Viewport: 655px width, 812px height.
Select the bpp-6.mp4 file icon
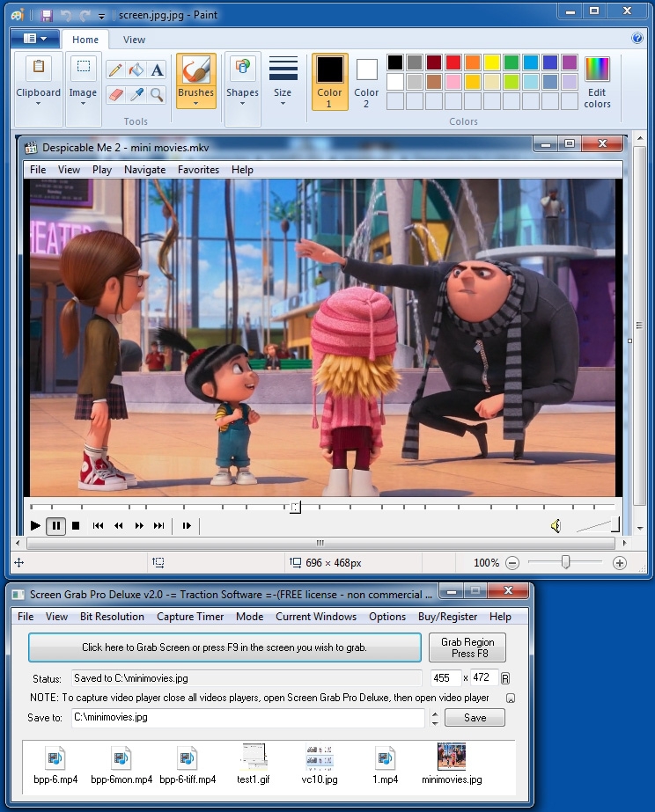tap(55, 757)
